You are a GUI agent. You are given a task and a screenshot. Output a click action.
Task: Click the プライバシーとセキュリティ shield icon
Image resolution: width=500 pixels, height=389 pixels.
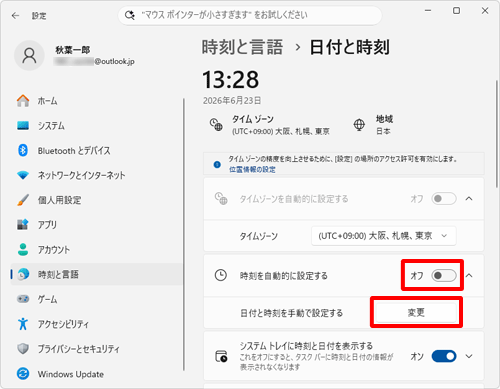(23, 349)
